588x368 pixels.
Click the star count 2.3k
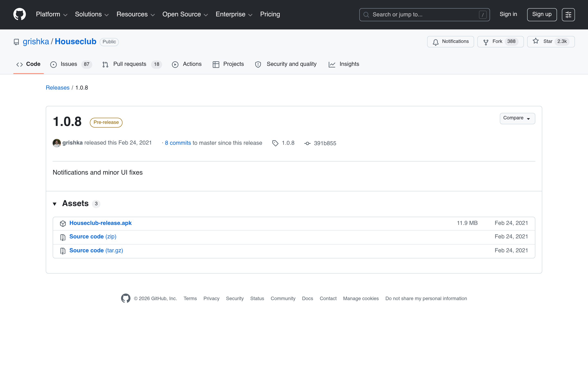click(x=562, y=42)
